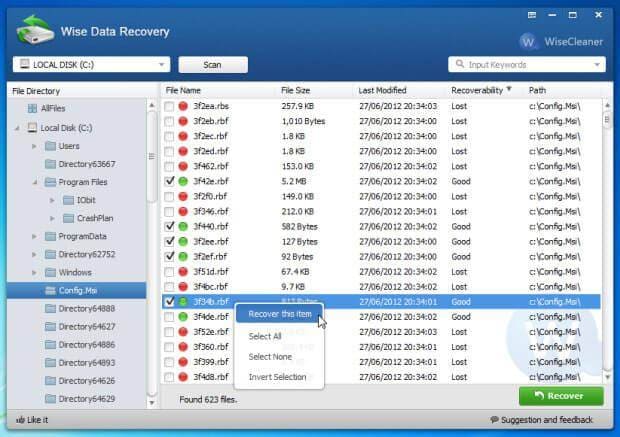Viewport: 620px width, 437px height.
Task: Click the IObit folder icon
Action: point(68,200)
